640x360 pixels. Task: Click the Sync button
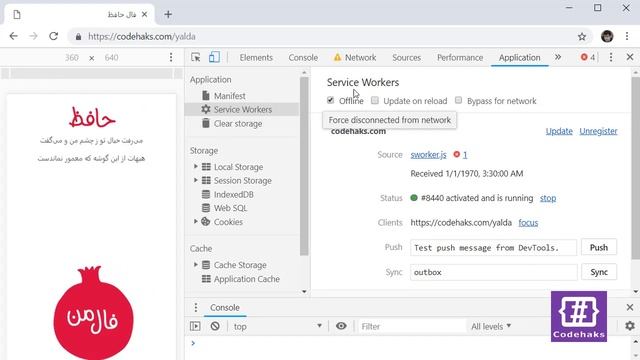[x=599, y=272]
